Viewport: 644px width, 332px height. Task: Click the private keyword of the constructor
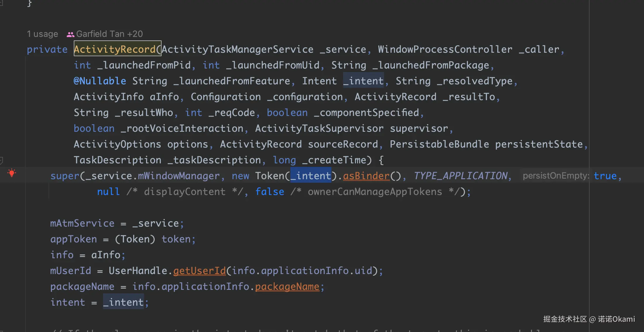coord(47,49)
